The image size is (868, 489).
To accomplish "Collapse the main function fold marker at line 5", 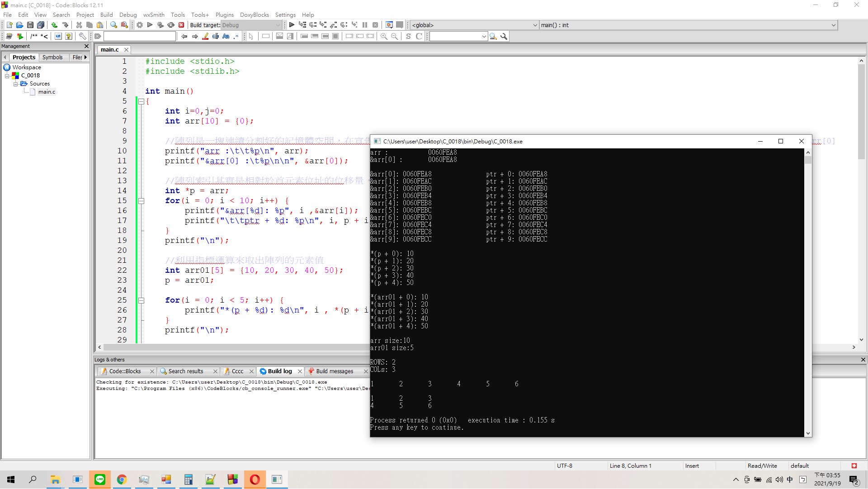I will coord(141,102).
